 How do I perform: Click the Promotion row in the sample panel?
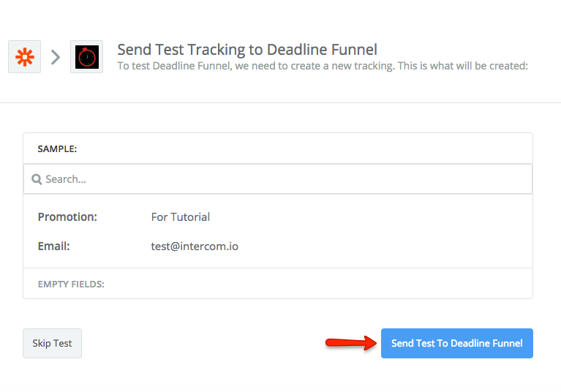[x=278, y=216]
